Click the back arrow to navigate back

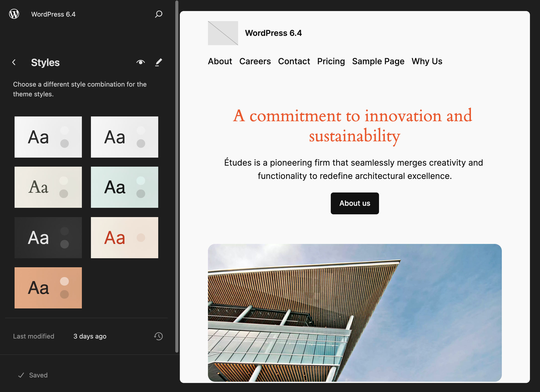click(x=14, y=62)
